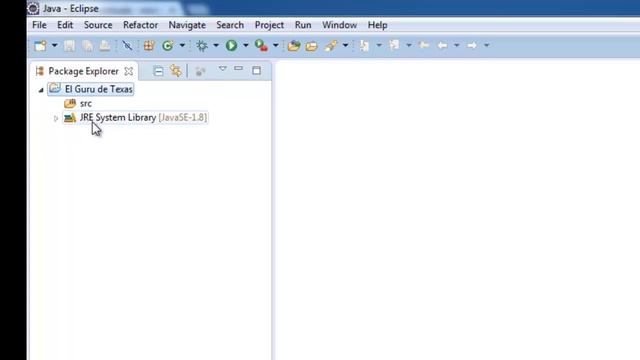The height and width of the screenshot is (360, 640).
Task: Click the Last Edit Location icon
Action: pyautogui.click(x=424, y=45)
